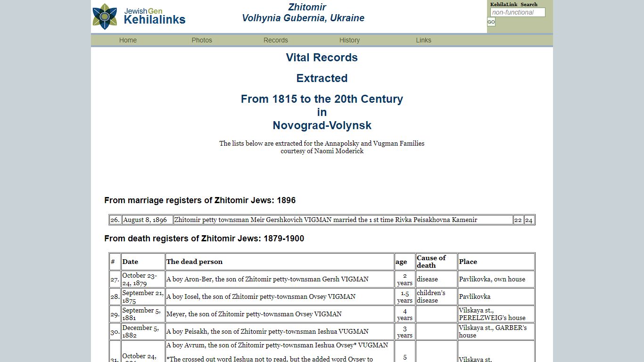Click the cell with value 22

(518, 220)
